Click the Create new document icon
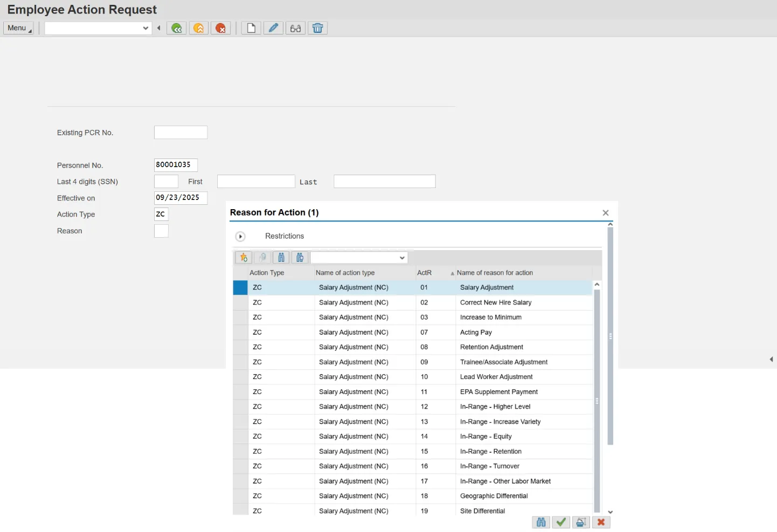Image resolution: width=777 pixels, height=532 pixels. click(251, 28)
